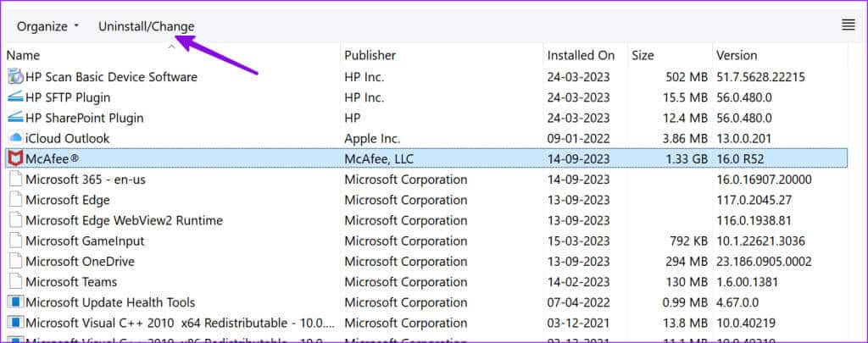868x343 pixels.
Task: Click version 16.0.16907.20000 cell
Action: pos(764,180)
